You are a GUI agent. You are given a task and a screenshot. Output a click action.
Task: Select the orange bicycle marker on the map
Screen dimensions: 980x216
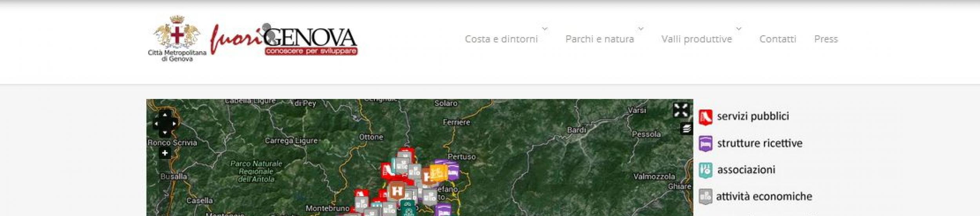(438, 172)
